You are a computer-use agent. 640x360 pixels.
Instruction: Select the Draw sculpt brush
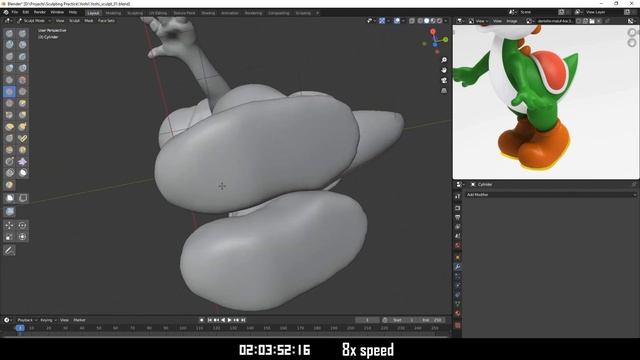(9, 33)
